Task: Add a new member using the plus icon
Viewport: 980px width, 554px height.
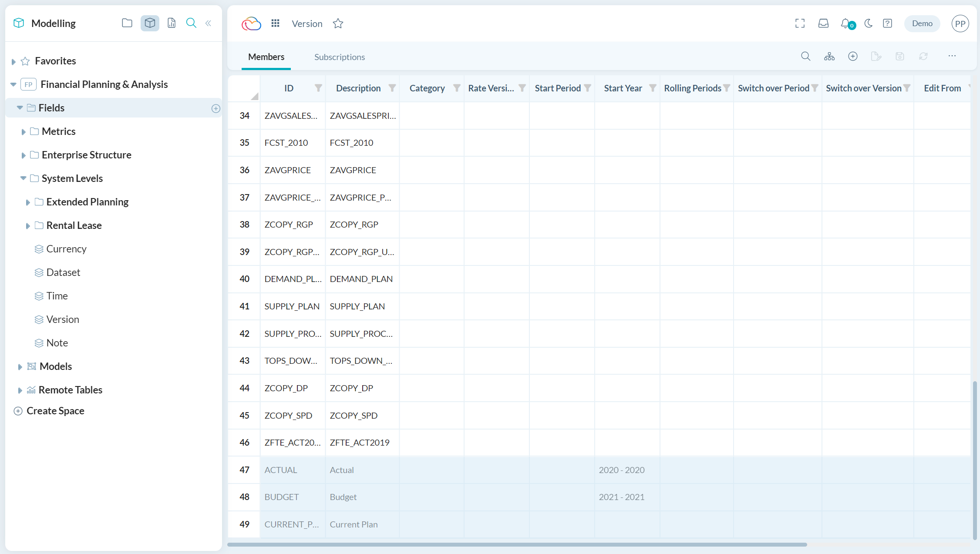Action: point(853,56)
